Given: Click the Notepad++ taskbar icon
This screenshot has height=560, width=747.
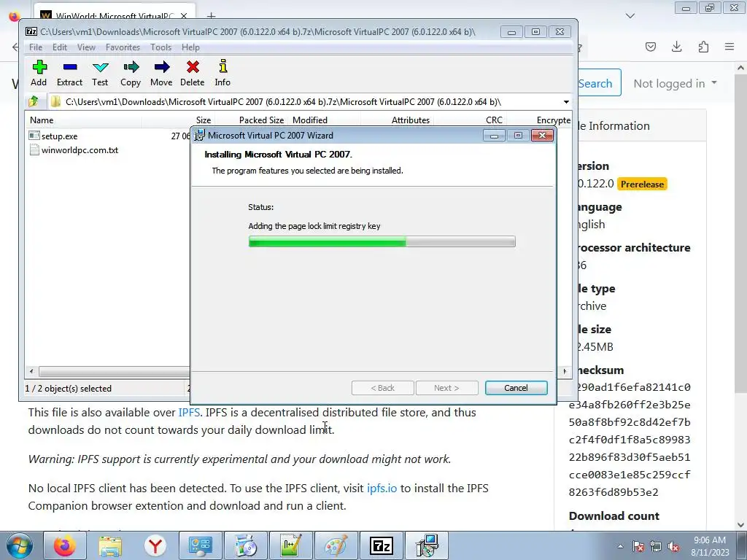Looking at the screenshot, I should pos(291,545).
